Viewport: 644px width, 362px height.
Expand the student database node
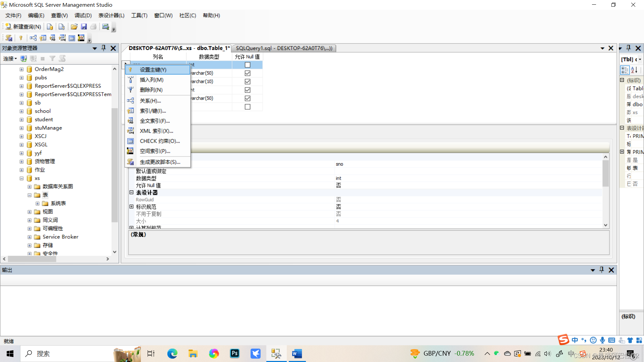tap(21, 120)
